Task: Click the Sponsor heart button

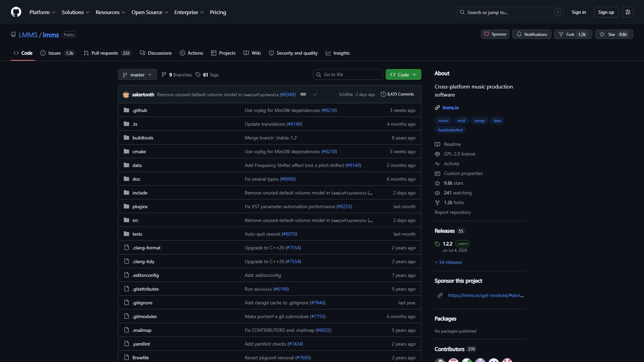Action: (x=495, y=34)
